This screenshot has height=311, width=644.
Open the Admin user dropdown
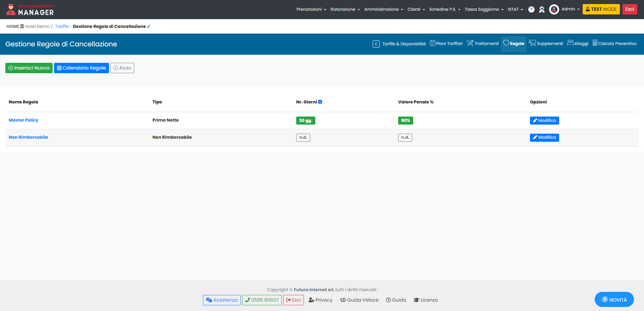(570, 9)
